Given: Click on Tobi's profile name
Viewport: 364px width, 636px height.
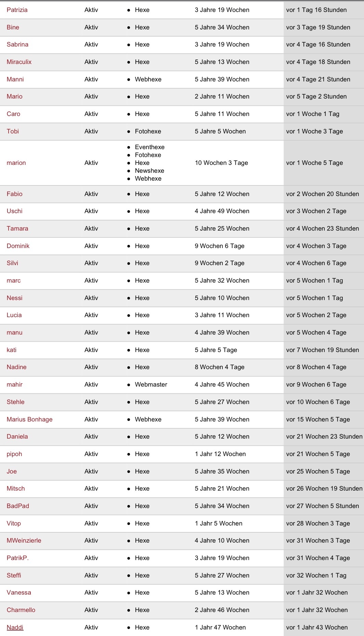Looking at the screenshot, I should pyautogui.click(x=13, y=131).
